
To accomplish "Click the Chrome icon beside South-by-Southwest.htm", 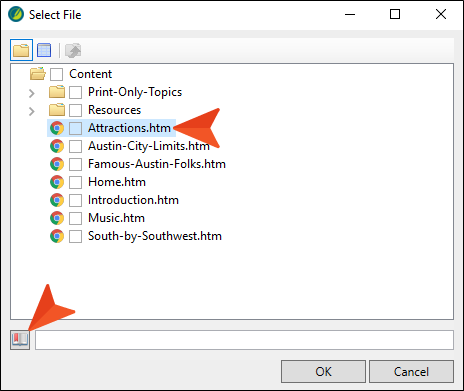I will click(x=57, y=236).
